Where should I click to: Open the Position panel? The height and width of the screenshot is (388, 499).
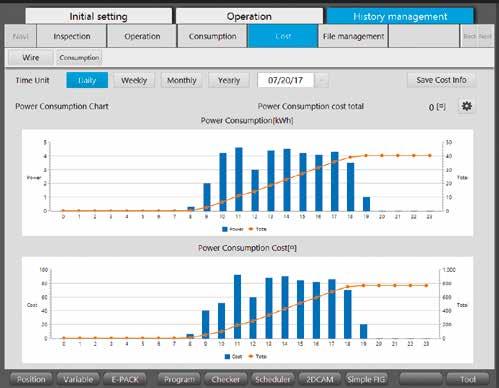click(31, 379)
